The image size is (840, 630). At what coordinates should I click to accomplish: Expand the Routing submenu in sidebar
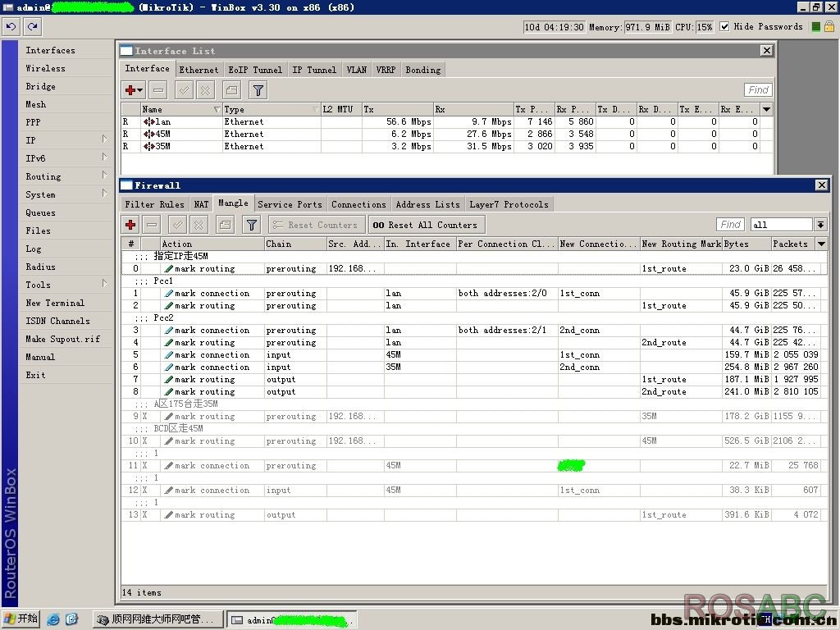[104, 176]
